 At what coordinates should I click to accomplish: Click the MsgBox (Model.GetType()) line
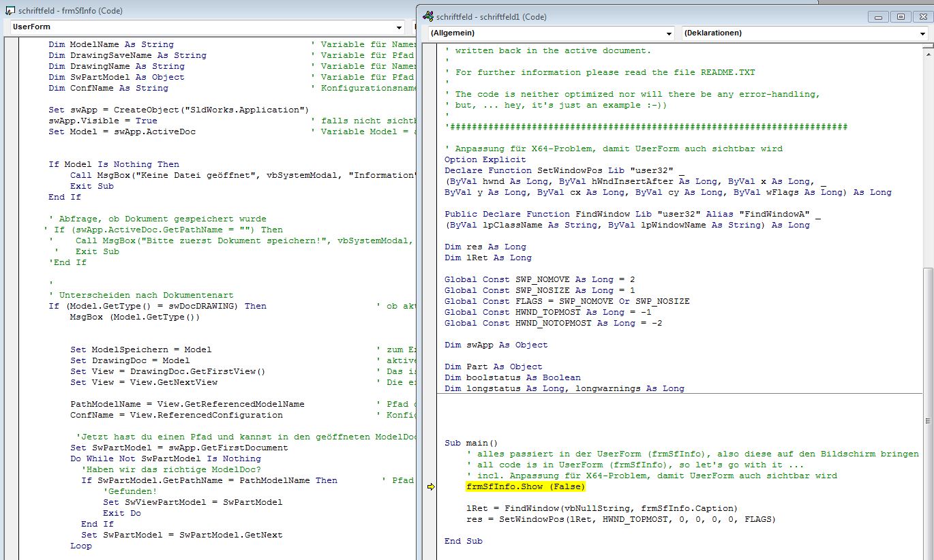[x=135, y=317]
